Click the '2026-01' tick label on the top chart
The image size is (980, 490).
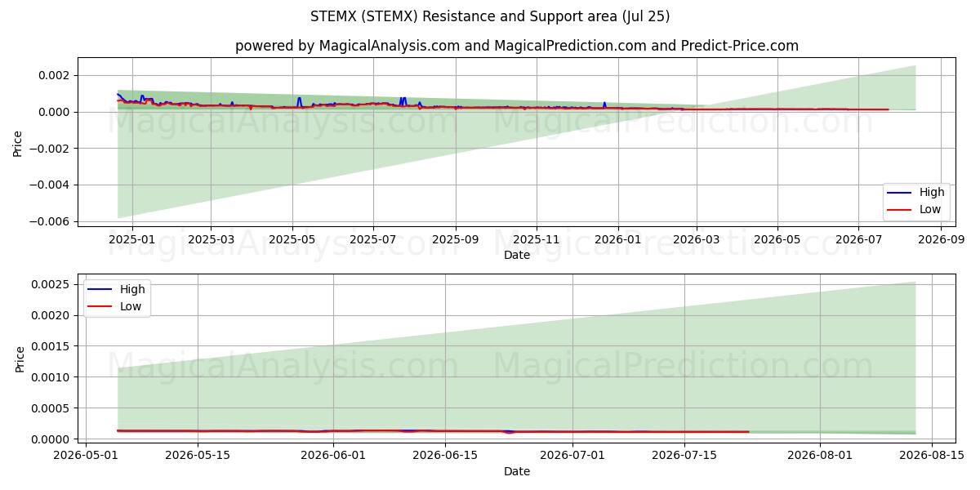pos(618,241)
